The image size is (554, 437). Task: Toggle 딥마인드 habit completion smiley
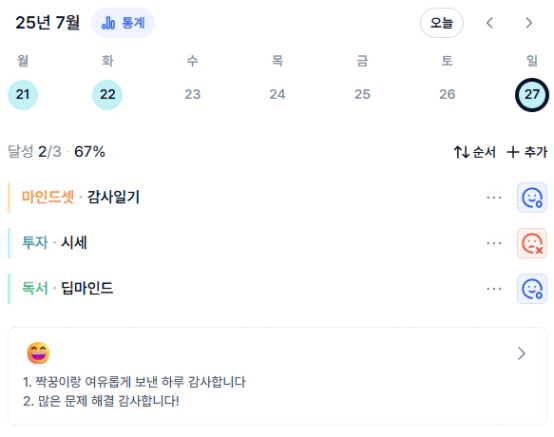[x=532, y=289]
